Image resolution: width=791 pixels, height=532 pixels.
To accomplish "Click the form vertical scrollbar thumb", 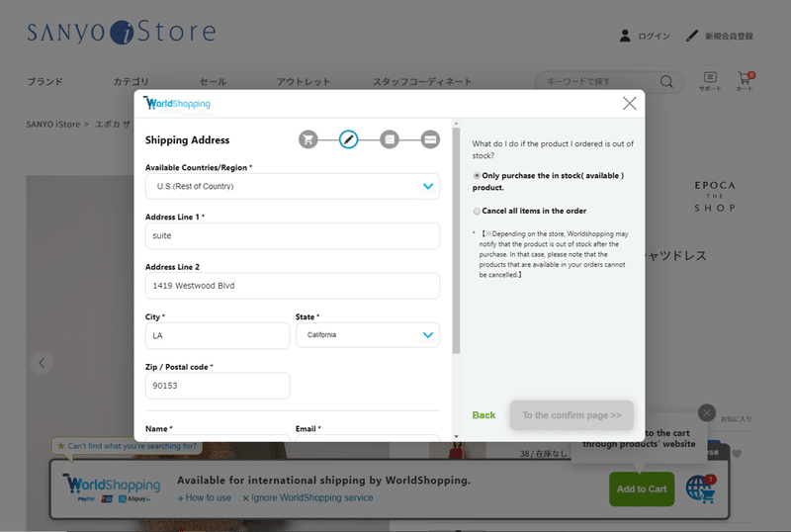I will click(456, 240).
